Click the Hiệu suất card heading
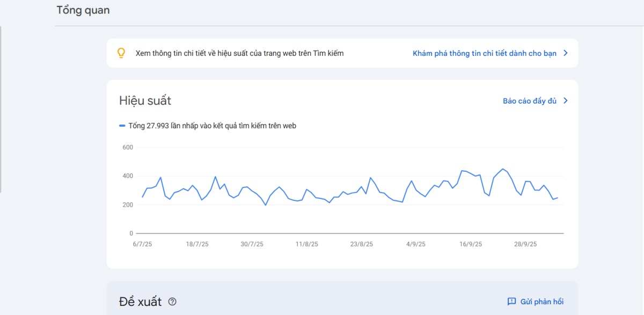This screenshot has width=644, height=315. click(x=145, y=101)
